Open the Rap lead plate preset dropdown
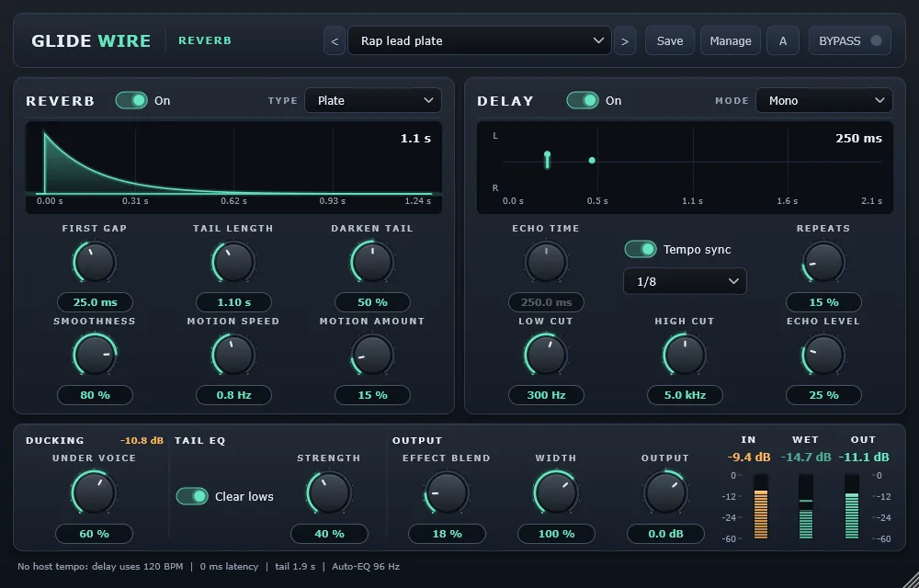 coord(480,41)
